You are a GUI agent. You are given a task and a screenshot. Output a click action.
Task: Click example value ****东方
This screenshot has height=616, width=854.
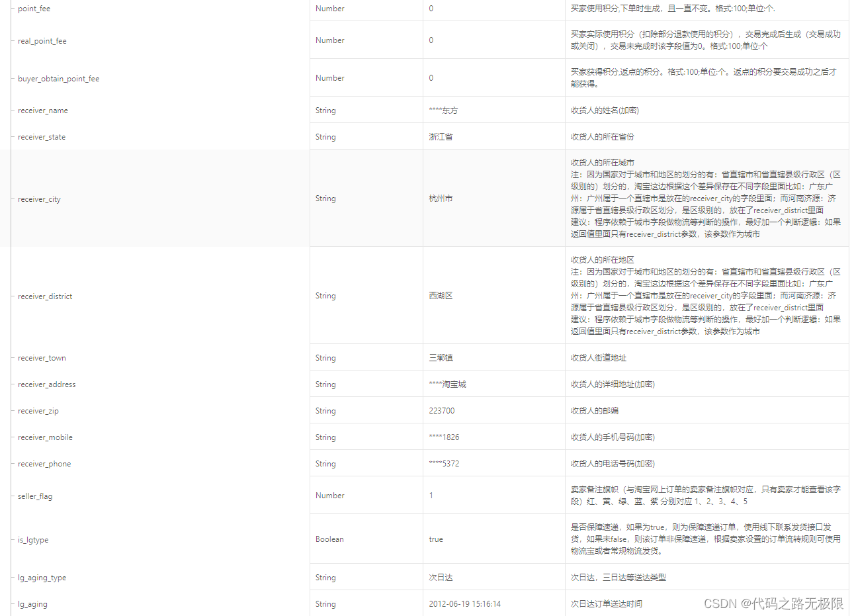(443, 110)
